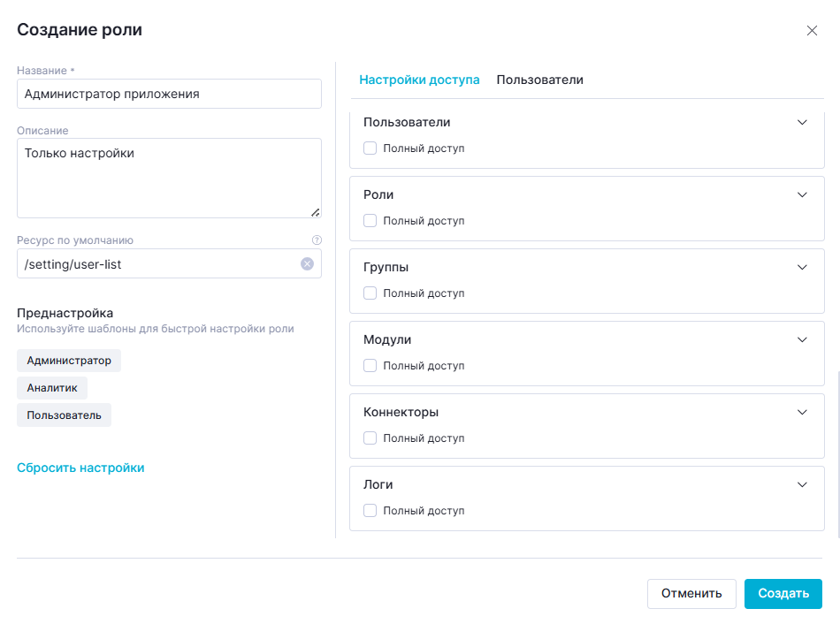Viewport: 840px width, 624px height.
Task: Click the default resource help icon
Action: [317, 240]
